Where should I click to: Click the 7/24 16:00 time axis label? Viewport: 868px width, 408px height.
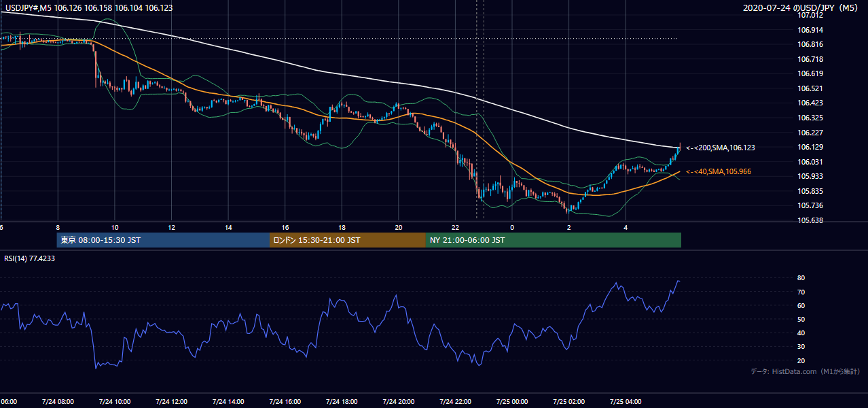pyautogui.click(x=285, y=402)
